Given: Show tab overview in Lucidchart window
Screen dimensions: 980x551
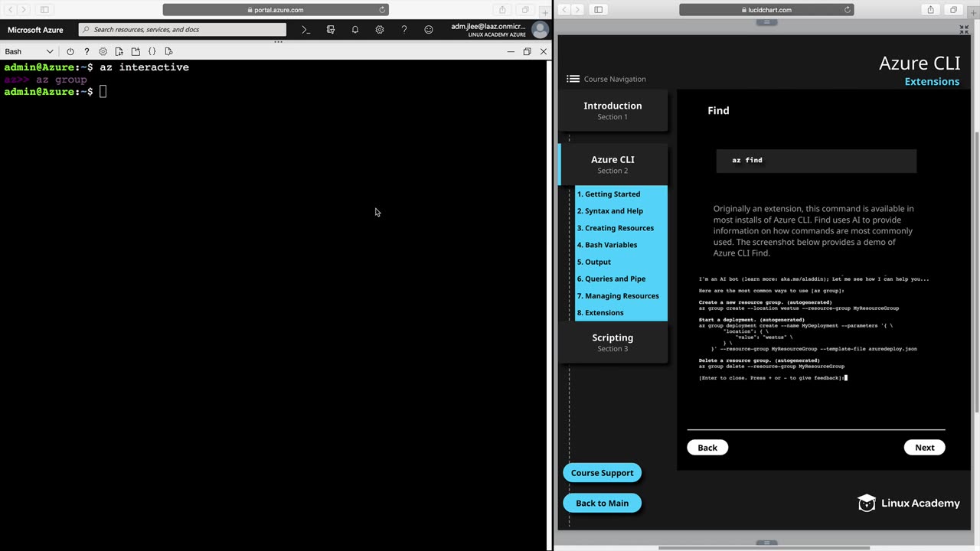Looking at the screenshot, I should tap(953, 10).
